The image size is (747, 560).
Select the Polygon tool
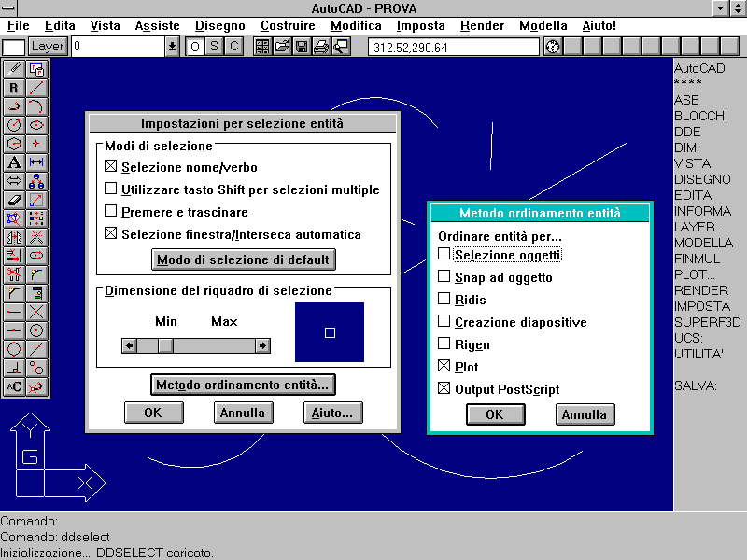[x=14, y=144]
